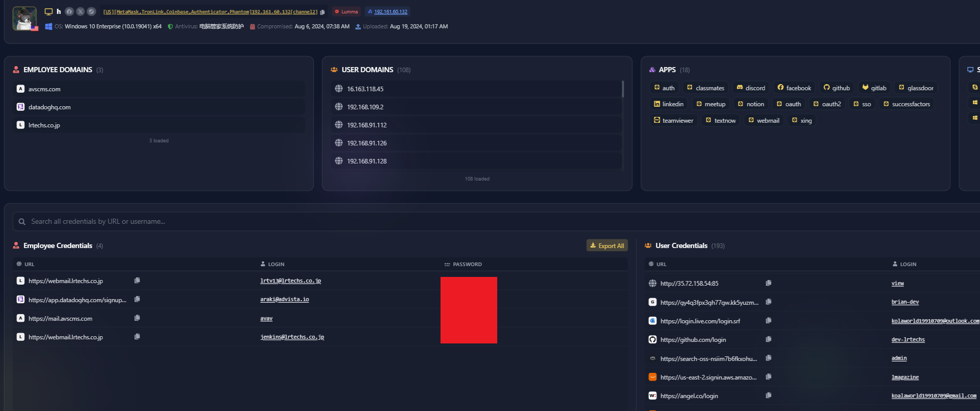980x411 pixels.
Task: Copy the first webmail.lrtechs.co.jp URL
Action: click(x=137, y=281)
